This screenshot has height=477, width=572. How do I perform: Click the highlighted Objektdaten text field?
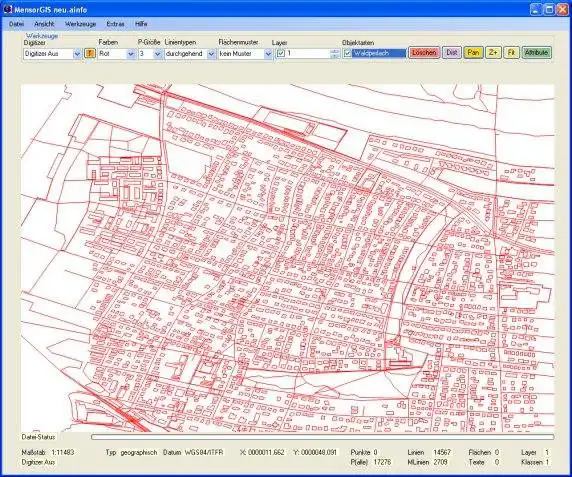point(379,53)
